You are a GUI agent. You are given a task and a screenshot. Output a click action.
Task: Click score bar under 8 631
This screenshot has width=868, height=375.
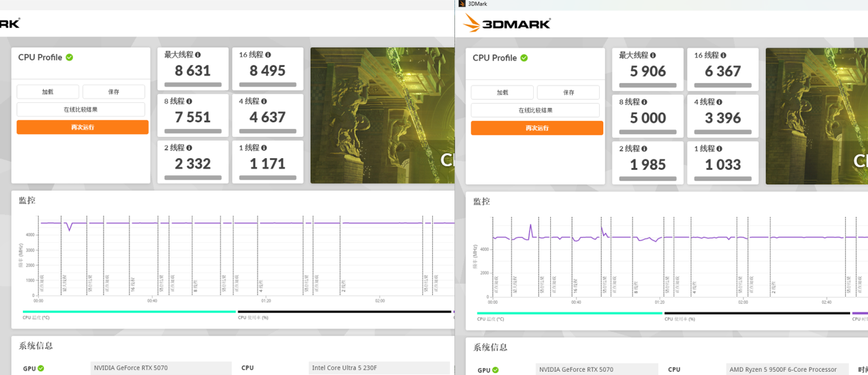point(193,85)
